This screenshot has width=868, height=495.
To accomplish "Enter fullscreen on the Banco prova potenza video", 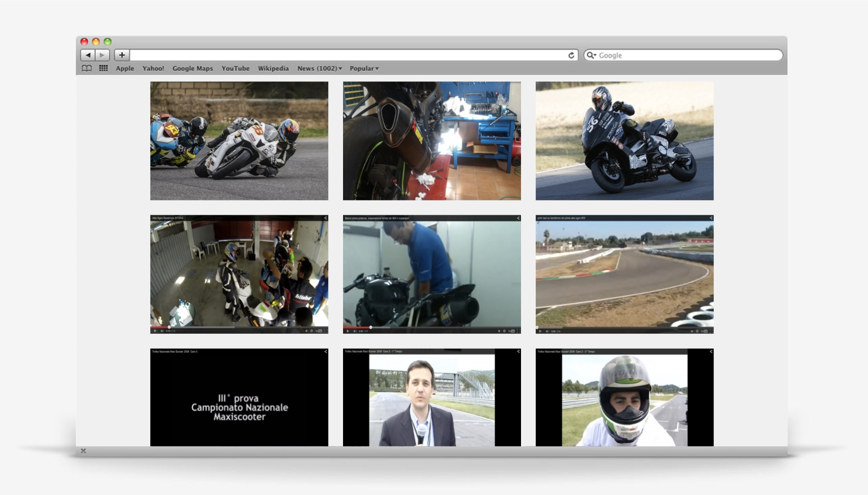I will (519, 331).
